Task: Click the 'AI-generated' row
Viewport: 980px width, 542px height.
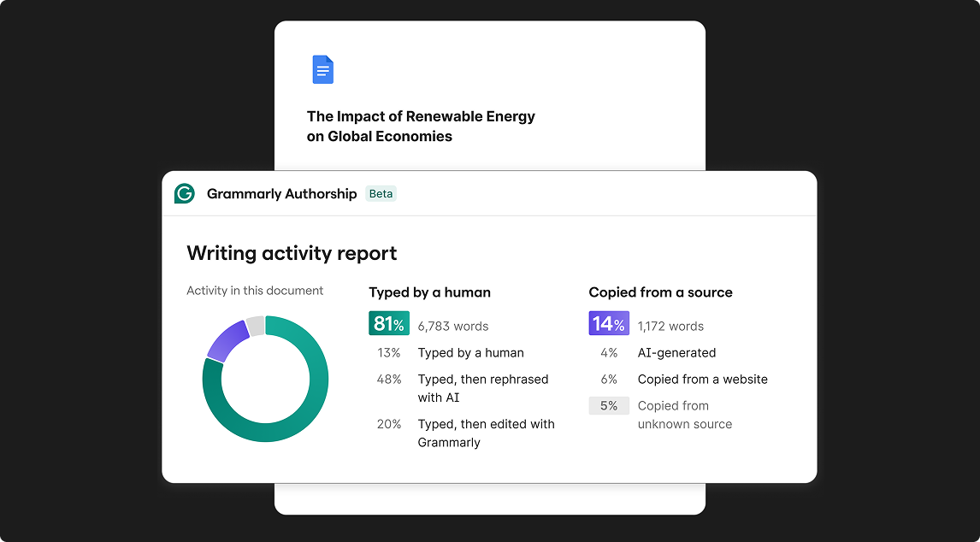Action: [x=658, y=353]
